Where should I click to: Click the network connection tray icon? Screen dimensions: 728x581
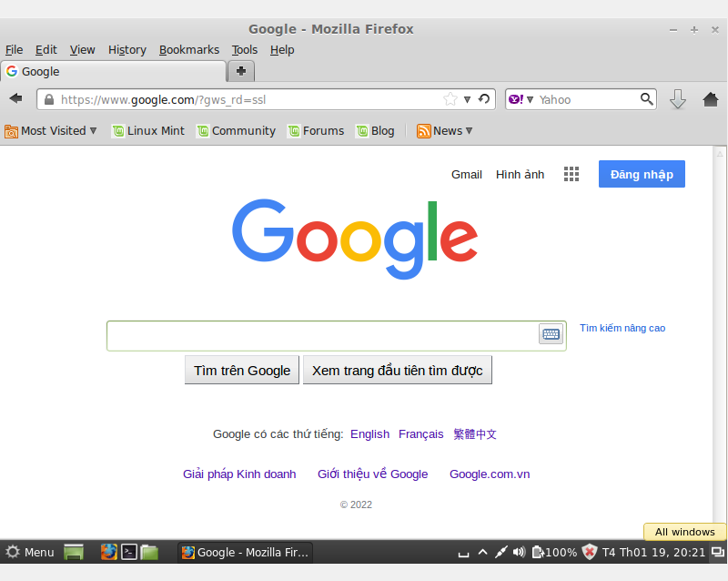[500, 552]
